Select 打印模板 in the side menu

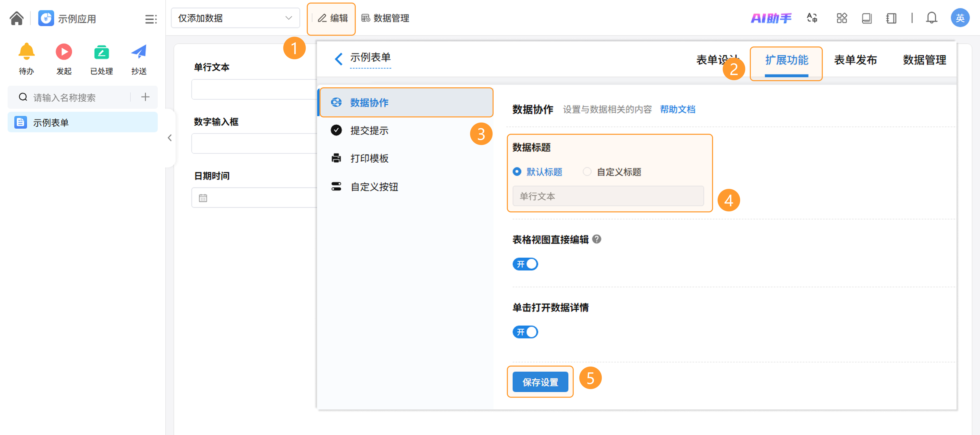tap(369, 158)
